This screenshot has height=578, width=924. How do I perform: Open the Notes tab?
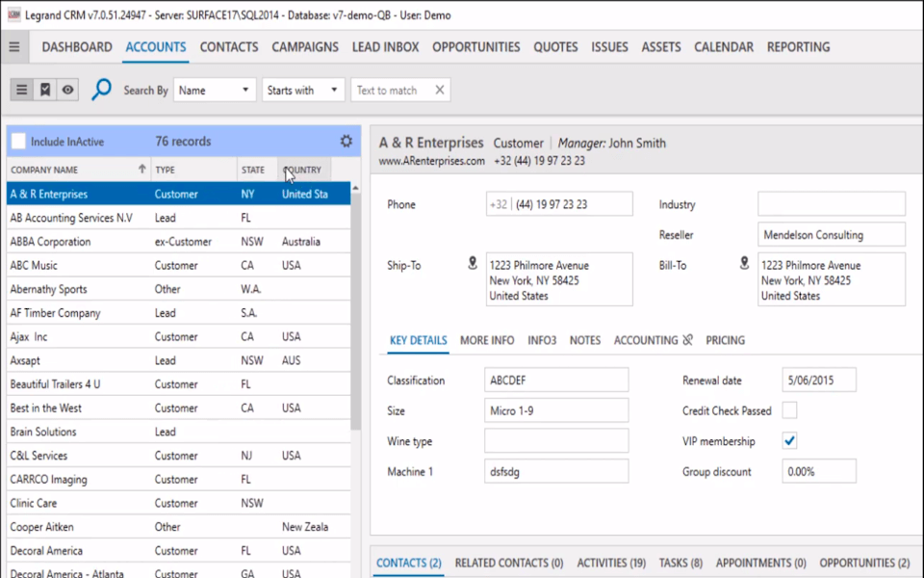[584, 340]
